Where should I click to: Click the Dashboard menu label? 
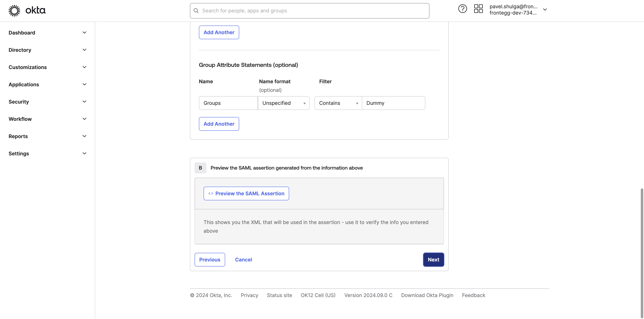(x=22, y=33)
